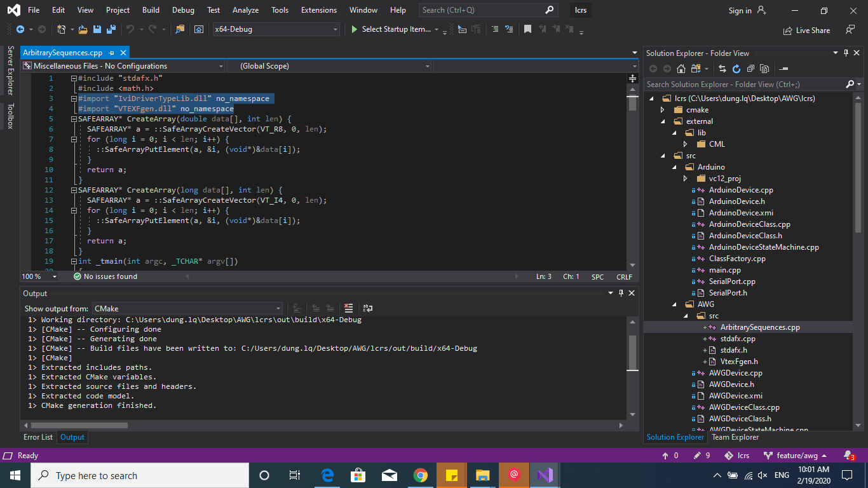868x488 pixels.
Task: Select AWGDevice.cpp in Solution Explorer
Action: point(735,373)
